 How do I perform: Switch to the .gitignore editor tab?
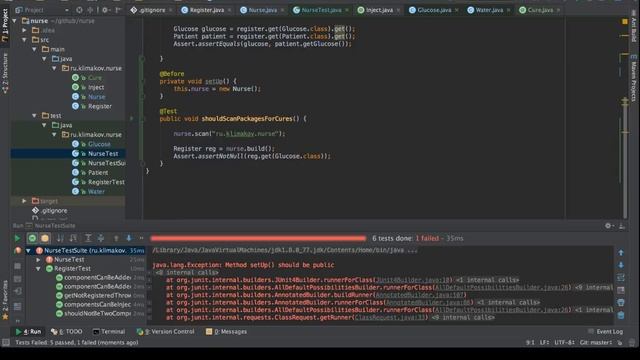[x=148, y=10]
